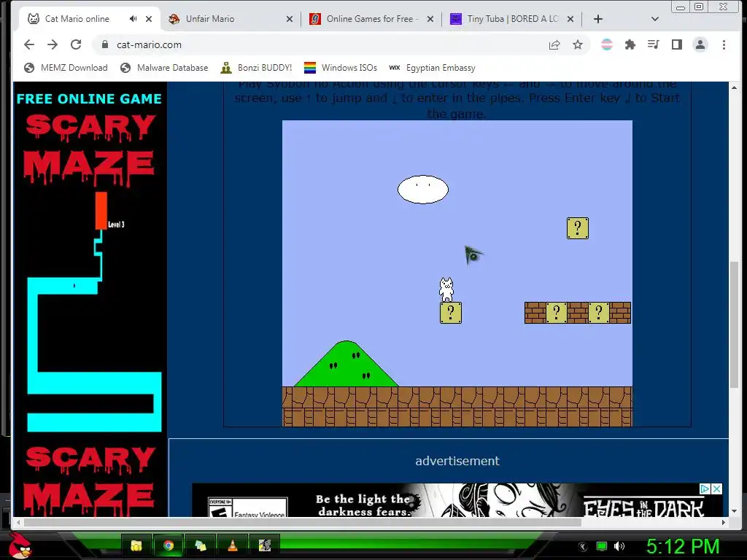
Task: Close the ad with the X icon
Action: 717,489
